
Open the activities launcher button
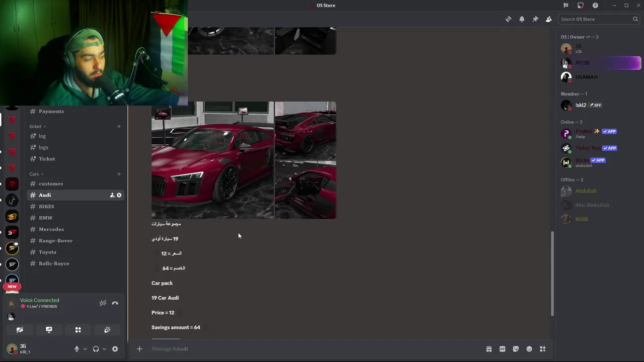click(x=78, y=330)
